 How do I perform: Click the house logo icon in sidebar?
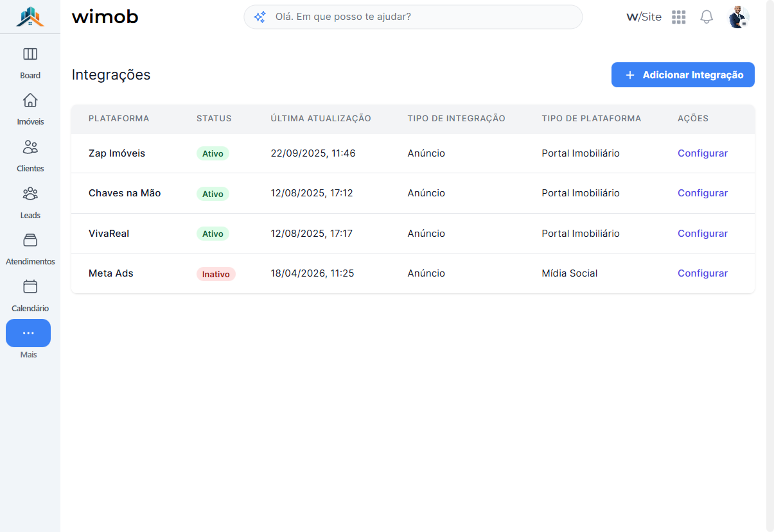tap(30, 17)
